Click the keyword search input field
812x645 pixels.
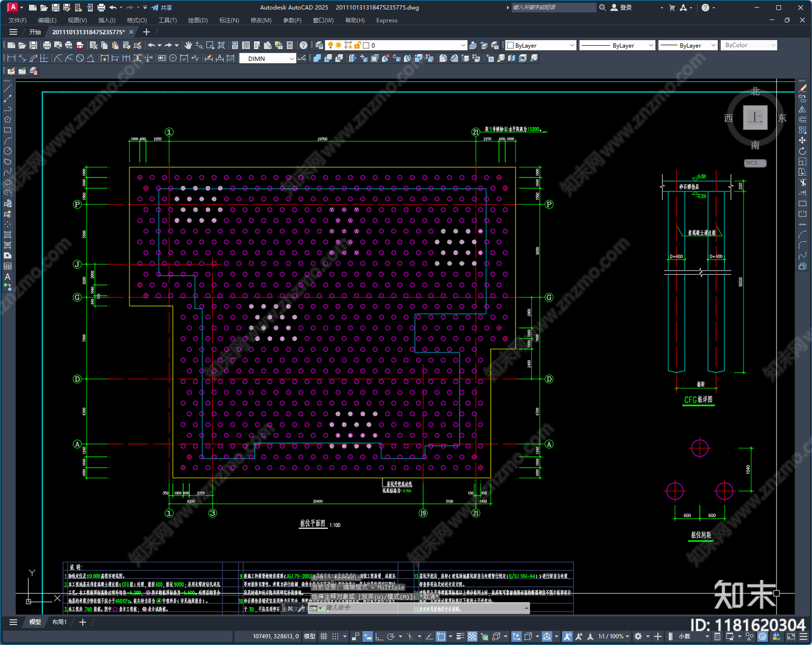[x=553, y=8]
